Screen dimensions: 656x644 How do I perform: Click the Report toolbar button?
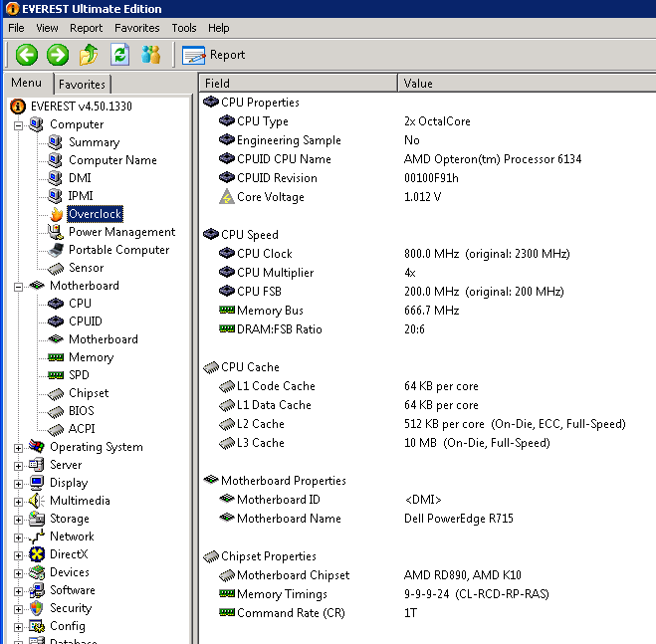[x=213, y=55]
